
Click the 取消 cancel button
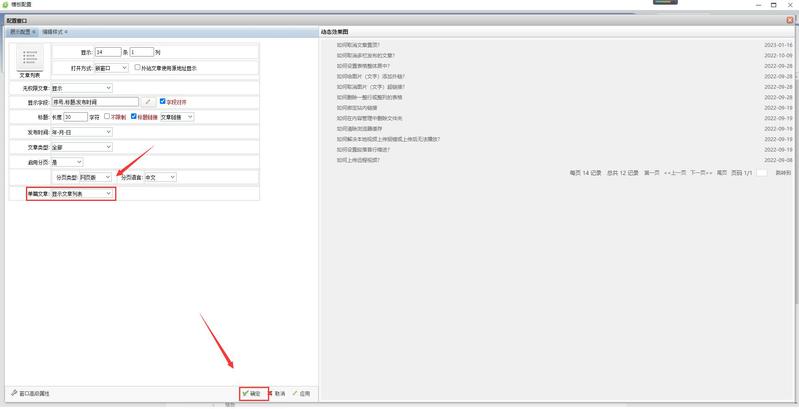click(x=277, y=394)
